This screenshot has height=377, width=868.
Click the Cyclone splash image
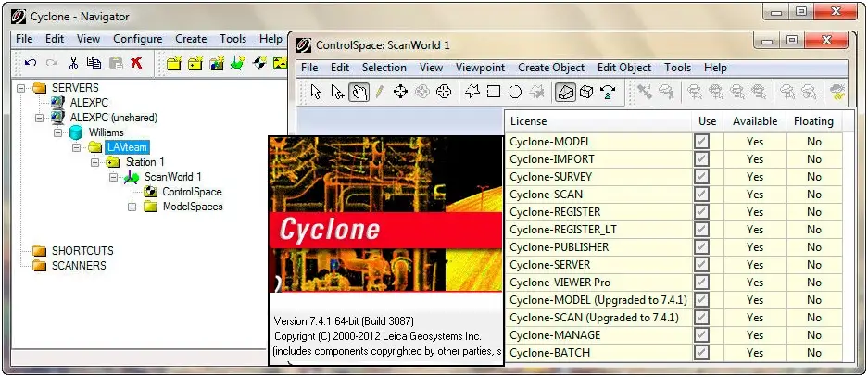pyautogui.click(x=386, y=214)
